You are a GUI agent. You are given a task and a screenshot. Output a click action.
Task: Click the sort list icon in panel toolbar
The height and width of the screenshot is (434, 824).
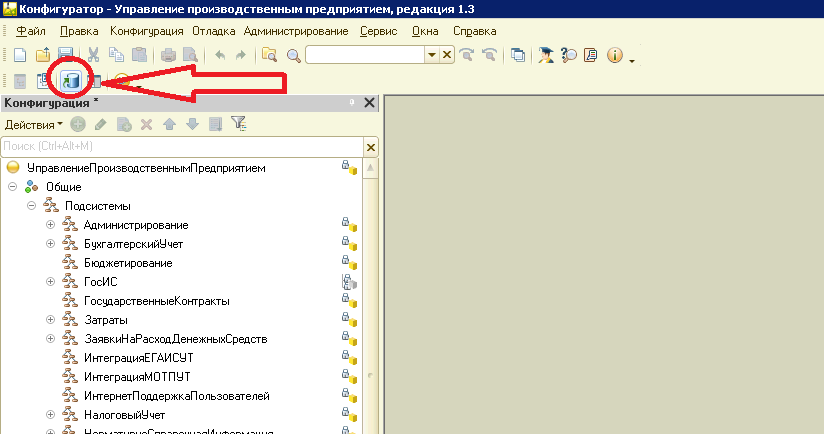pyautogui.click(x=215, y=125)
